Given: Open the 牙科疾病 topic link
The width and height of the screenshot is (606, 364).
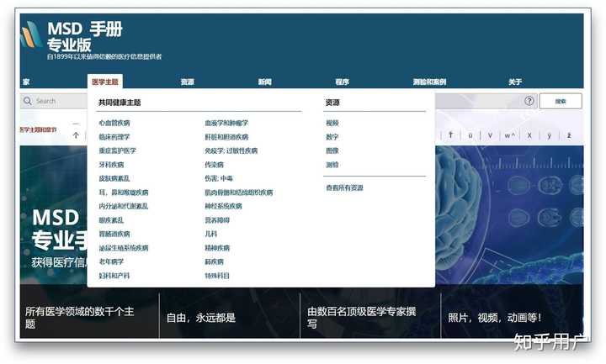Looking at the screenshot, I should [x=111, y=165].
